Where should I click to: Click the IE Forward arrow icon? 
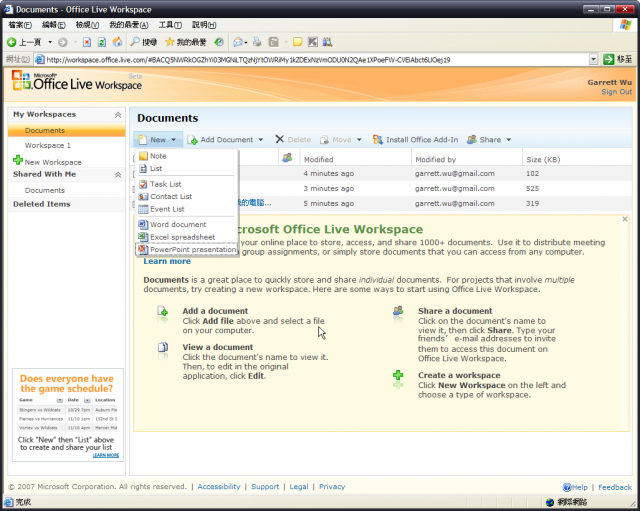[x=62, y=42]
